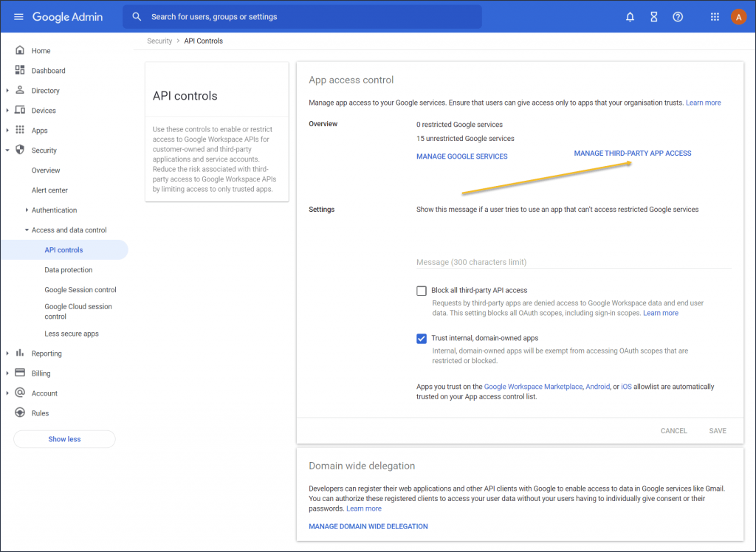Expand the Directory section arrow

7,90
